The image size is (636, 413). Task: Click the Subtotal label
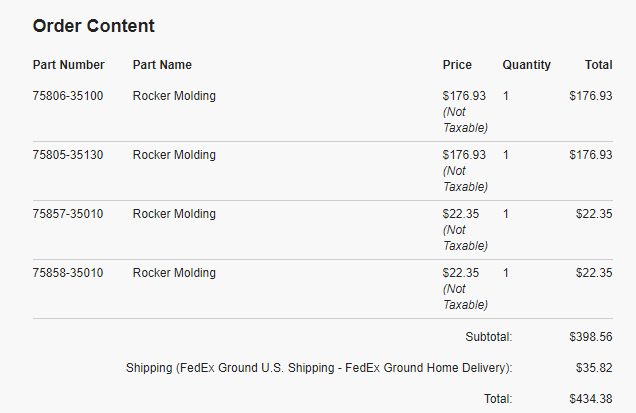pyautogui.click(x=489, y=337)
